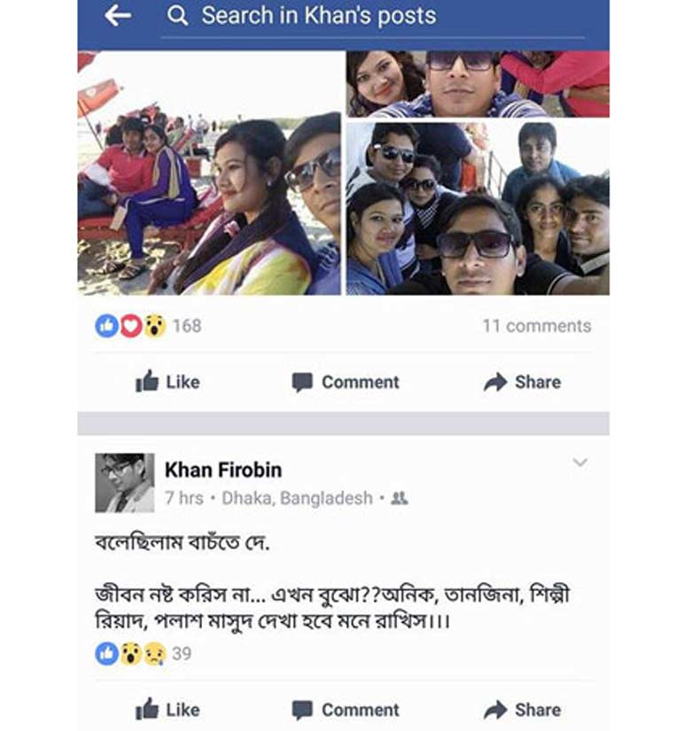Open the 11 comments link
Image resolution: width=700 pixels, height=731 pixels.
[x=536, y=326]
